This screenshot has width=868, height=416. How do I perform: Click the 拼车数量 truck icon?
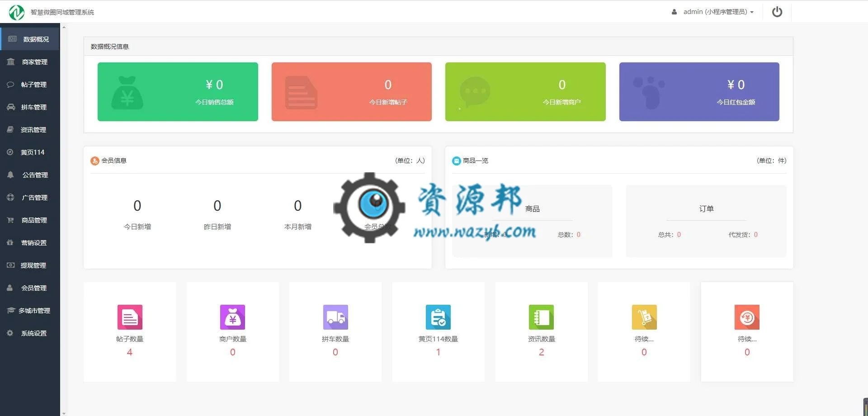coord(335,317)
